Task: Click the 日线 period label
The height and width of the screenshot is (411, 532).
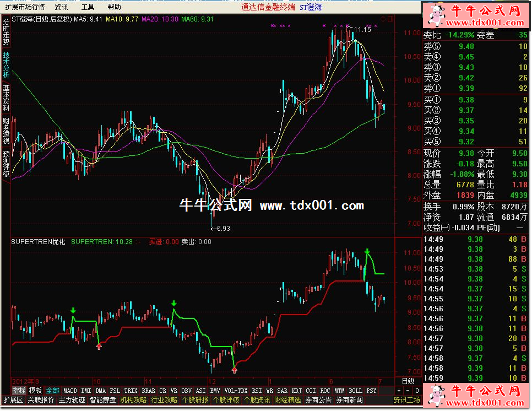Action: click(408, 381)
